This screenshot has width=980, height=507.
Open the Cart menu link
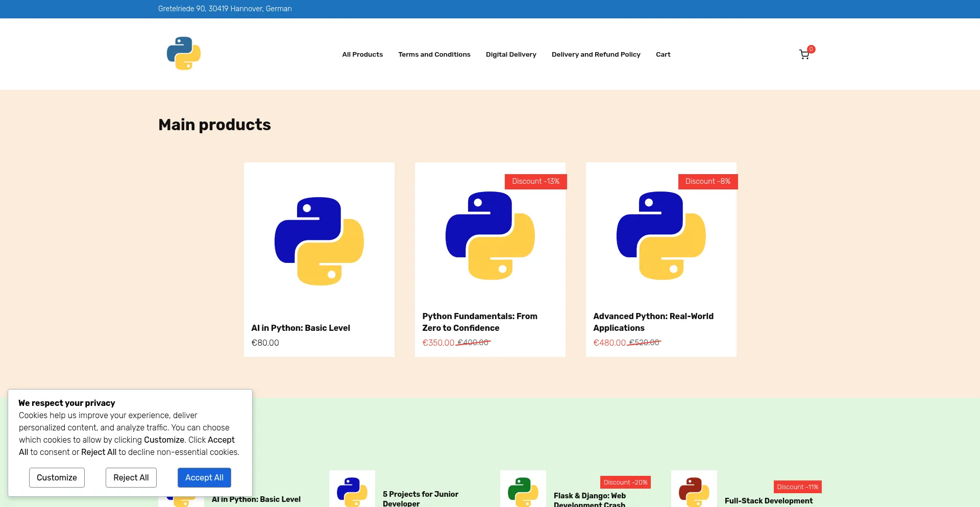663,54
